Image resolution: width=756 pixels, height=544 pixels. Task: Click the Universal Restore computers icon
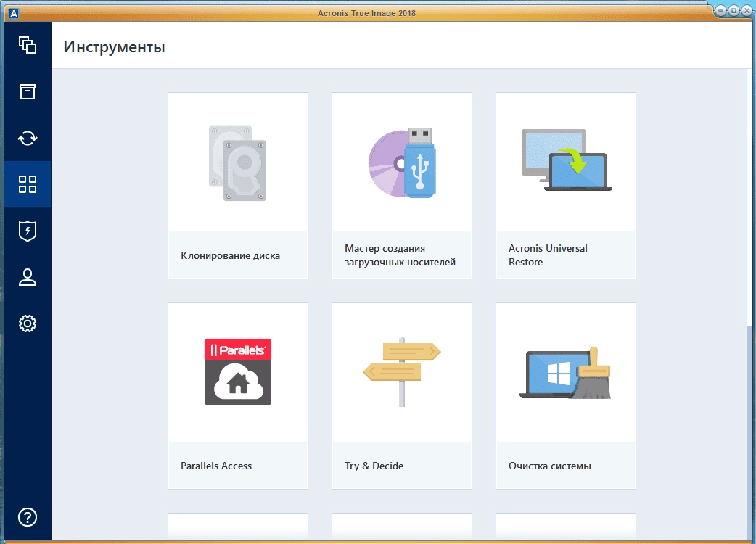tap(567, 160)
